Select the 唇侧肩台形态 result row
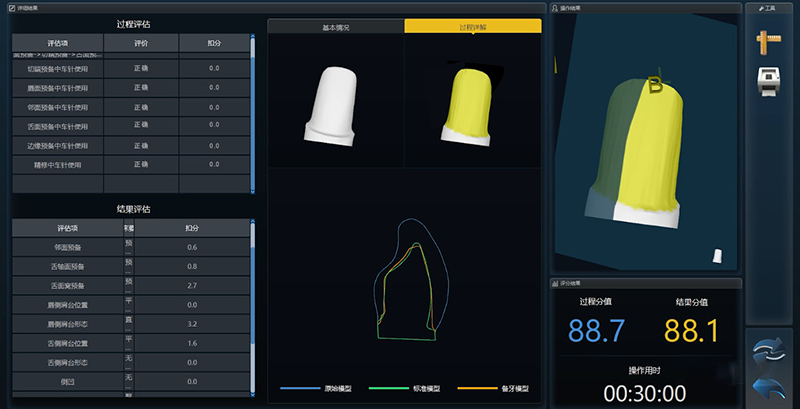 click(130, 324)
